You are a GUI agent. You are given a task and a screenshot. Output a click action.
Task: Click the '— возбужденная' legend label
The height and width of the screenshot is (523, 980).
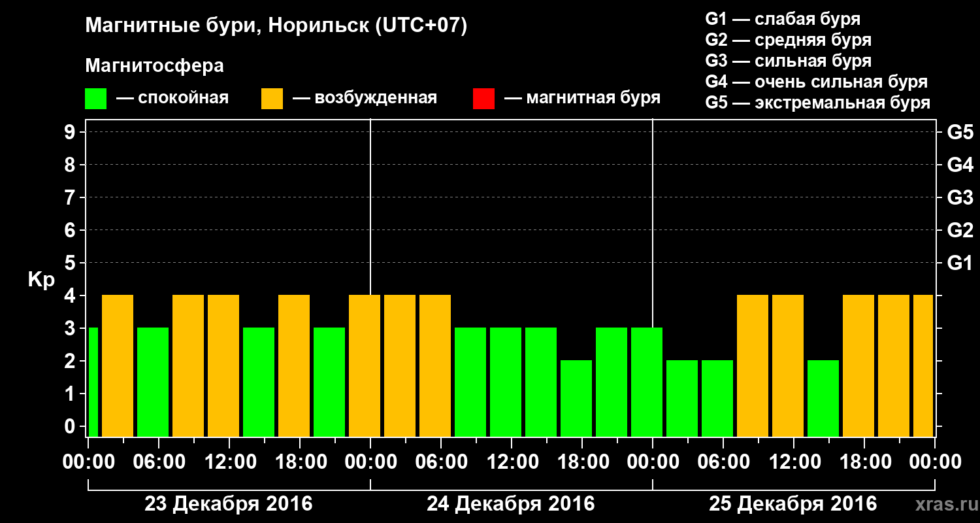[365, 99]
